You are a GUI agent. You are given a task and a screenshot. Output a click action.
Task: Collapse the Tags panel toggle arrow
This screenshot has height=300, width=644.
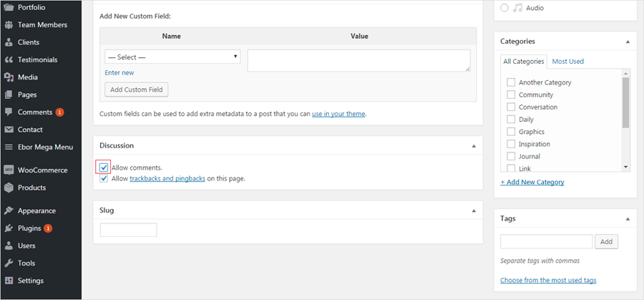click(x=628, y=219)
